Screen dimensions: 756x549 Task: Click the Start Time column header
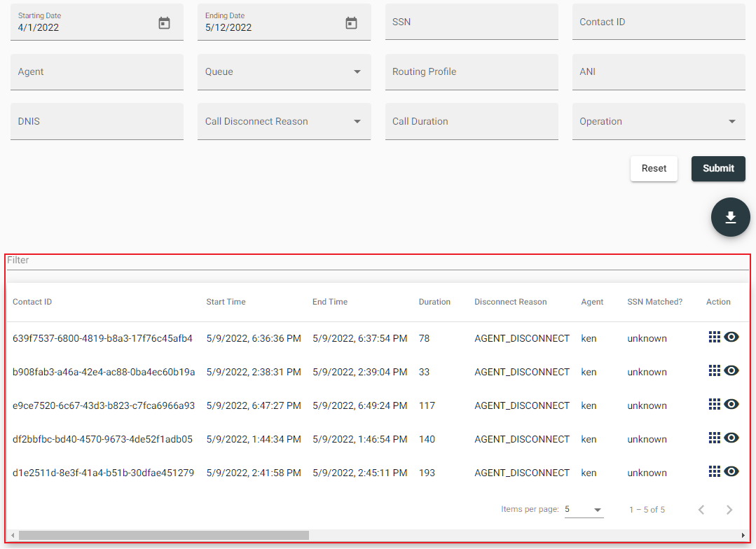click(226, 302)
